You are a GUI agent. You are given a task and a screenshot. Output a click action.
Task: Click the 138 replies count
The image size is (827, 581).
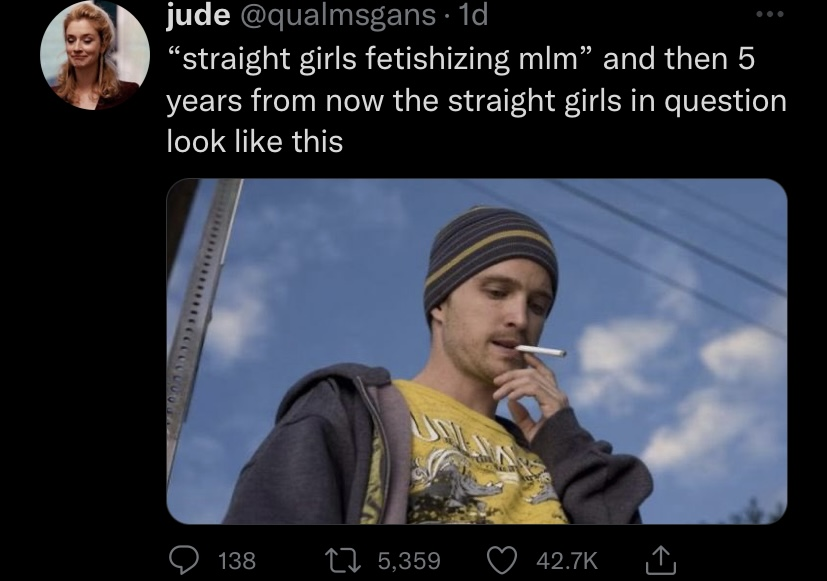[x=237, y=560]
